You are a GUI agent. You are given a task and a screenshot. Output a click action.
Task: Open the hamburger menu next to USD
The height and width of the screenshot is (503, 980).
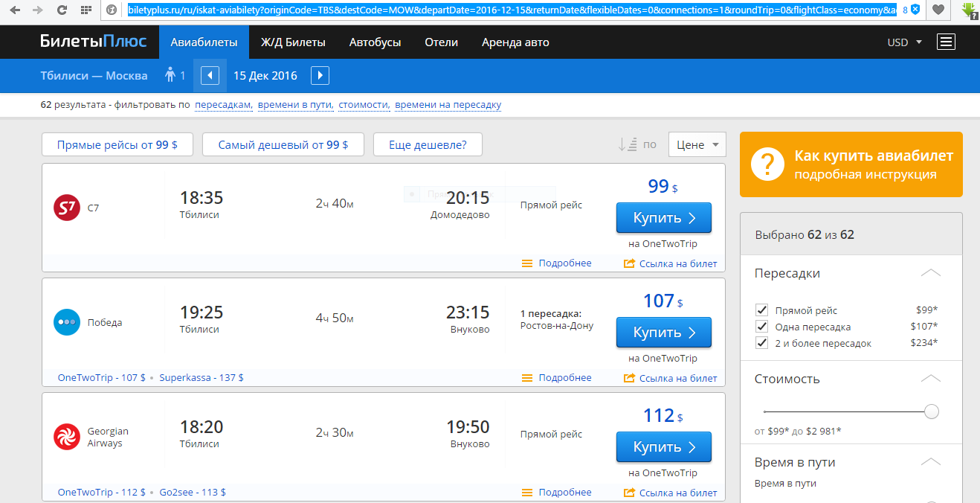pyautogui.click(x=946, y=42)
